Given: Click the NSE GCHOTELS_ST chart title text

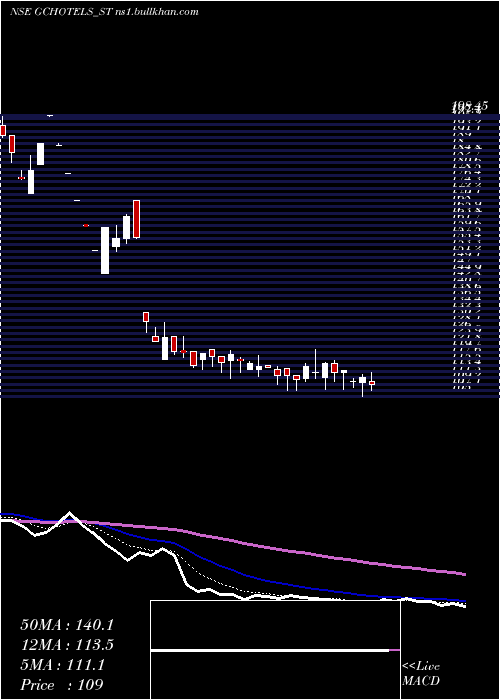Looking at the screenshot, I should point(62,12).
